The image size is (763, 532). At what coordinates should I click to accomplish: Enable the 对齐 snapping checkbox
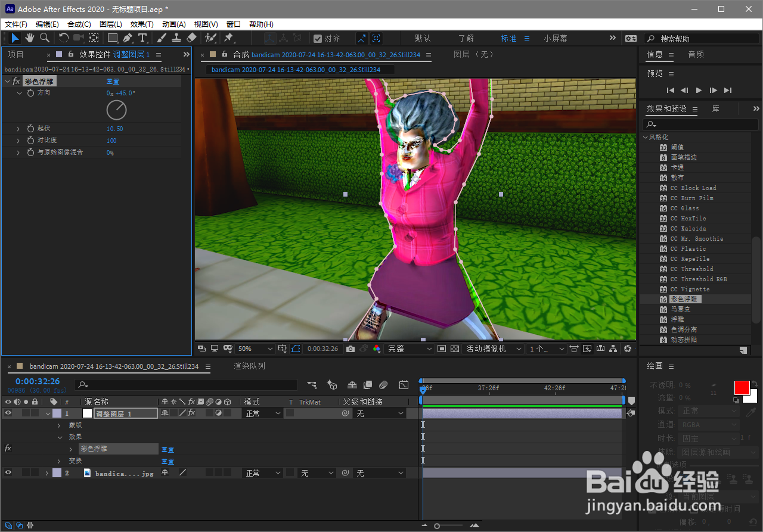tap(318, 38)
